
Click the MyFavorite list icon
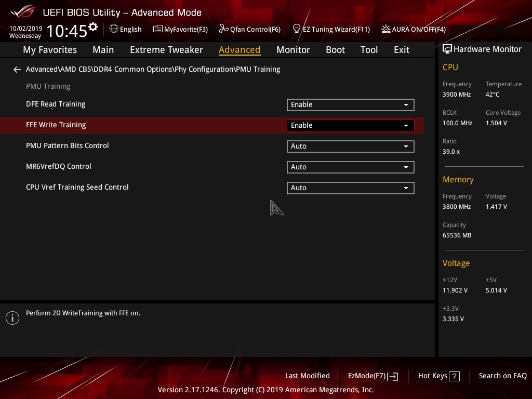[158, 29]
